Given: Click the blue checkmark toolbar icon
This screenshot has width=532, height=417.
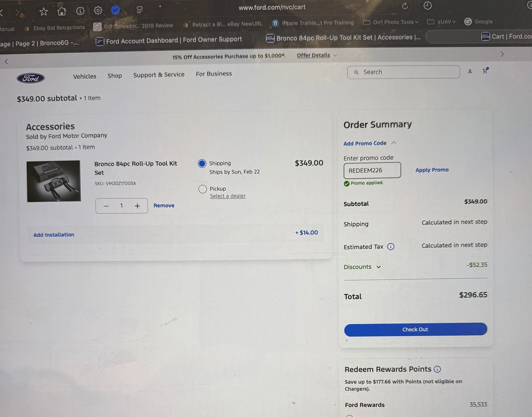Looking at the screenshot, I should tap(115, 10).
